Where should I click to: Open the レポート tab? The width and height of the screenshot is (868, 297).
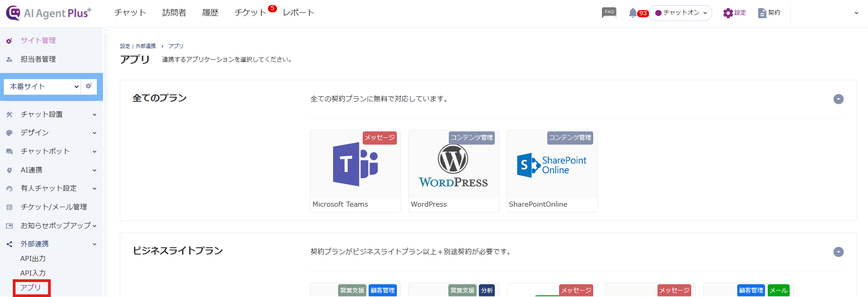[x=298, y=13]
